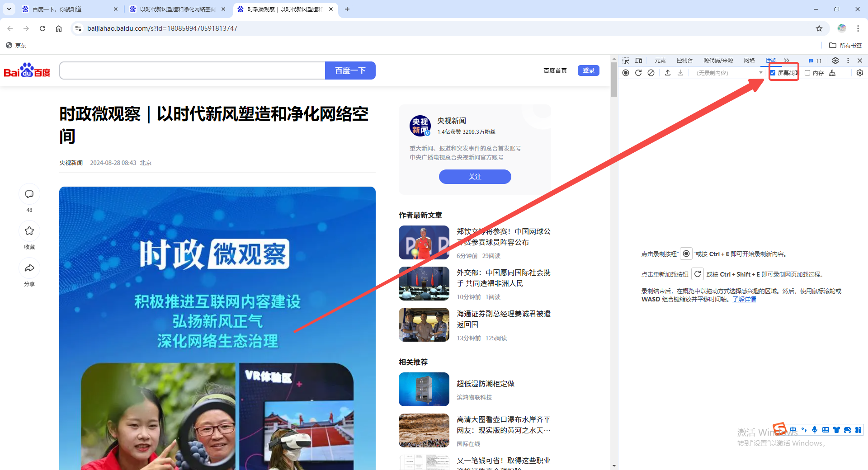Click the collect garbage broom icon

(832, 73)
